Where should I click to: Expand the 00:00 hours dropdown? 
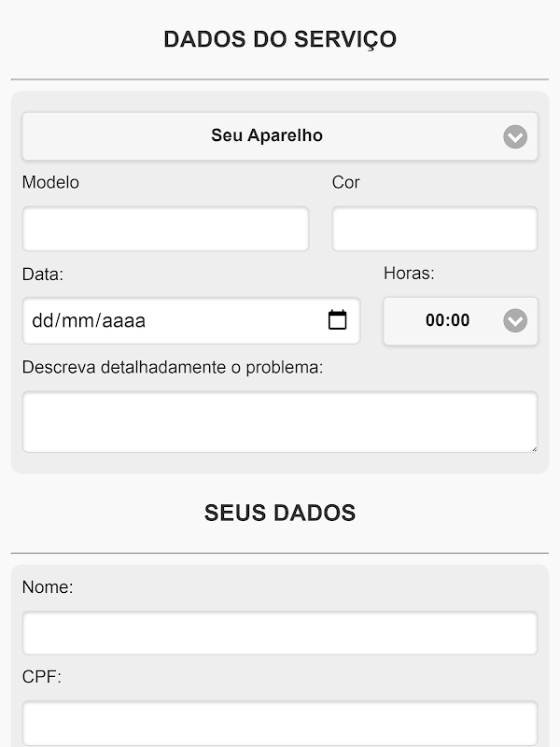[448, 321]
